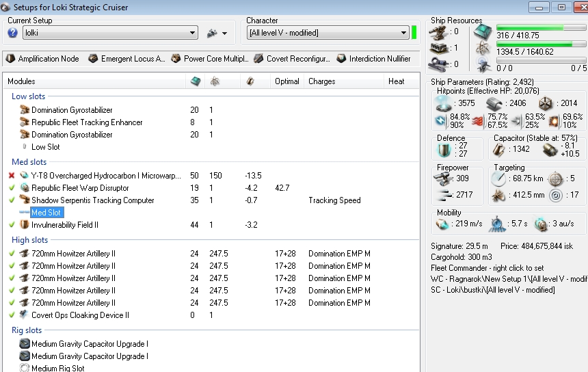Click the second Medium Gravity Capacitor Upgrade icon

point(25,356)
